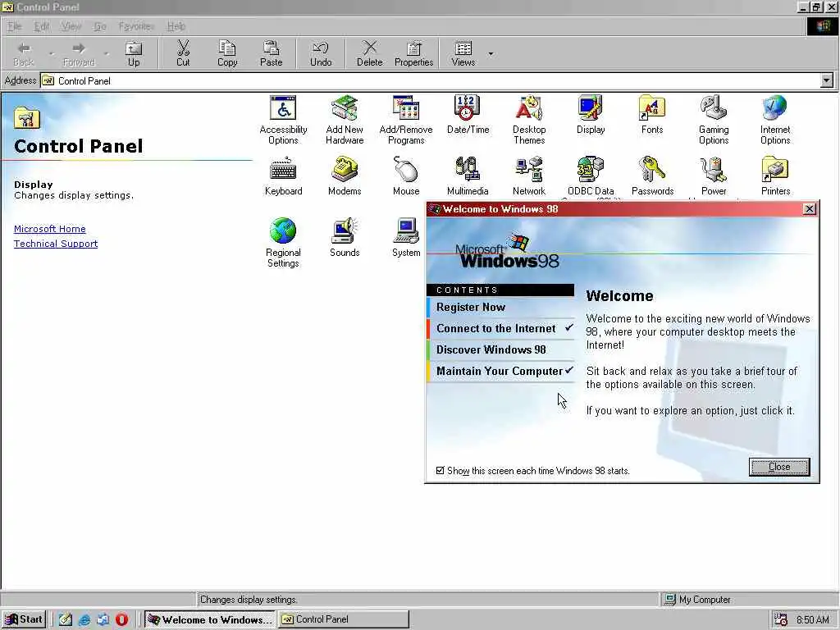840x630 pixels.
Task: Click the Undo toolbar button
Action: click(321, 54)
